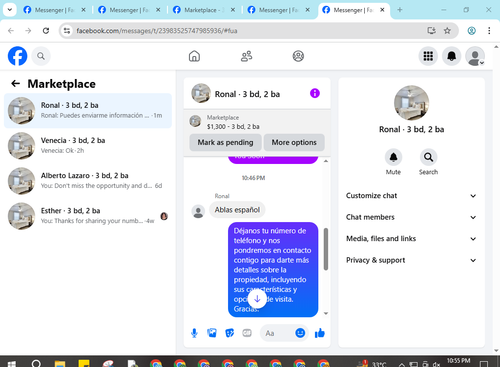500x367 pixels.
Task: Open the Facebook menu grid icon
Action: (428, 56)
